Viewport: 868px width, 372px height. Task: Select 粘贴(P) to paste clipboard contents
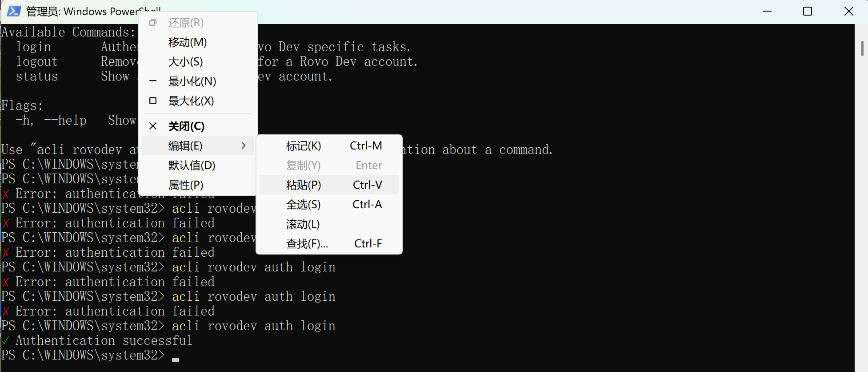[x=304, y=185]
